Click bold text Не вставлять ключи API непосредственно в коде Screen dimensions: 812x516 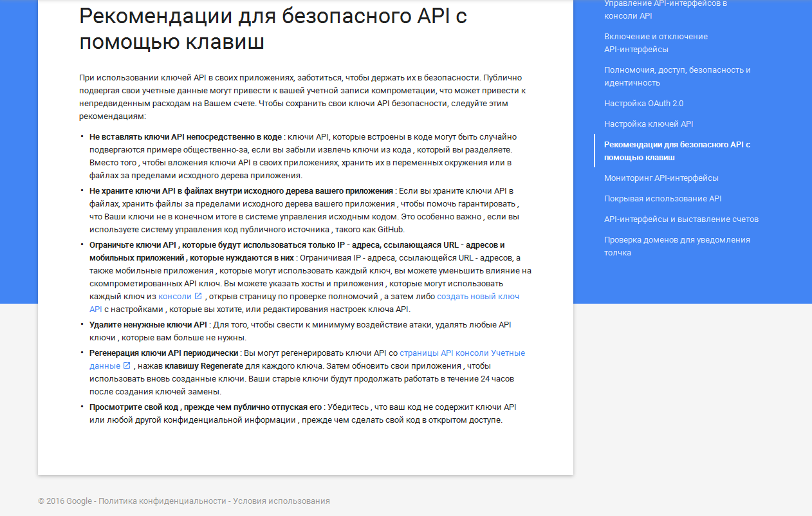[x=185, y=137]
